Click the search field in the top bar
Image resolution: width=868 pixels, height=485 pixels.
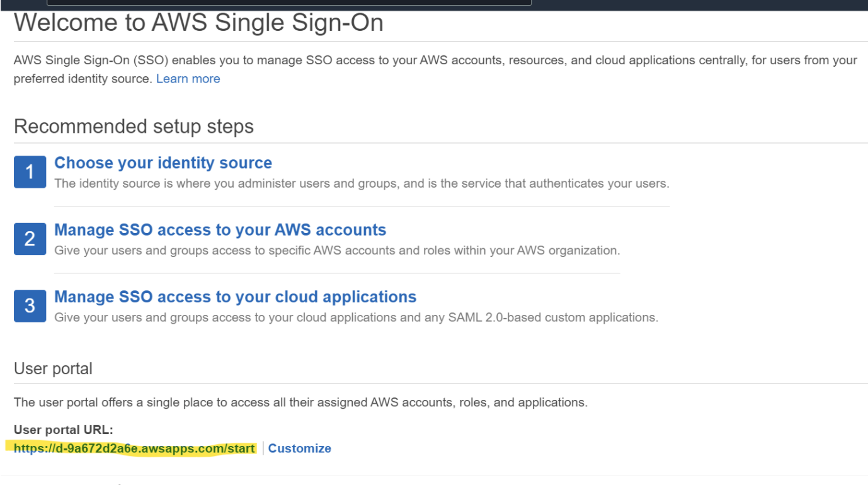pyautogui.click(x=290, y=2)
